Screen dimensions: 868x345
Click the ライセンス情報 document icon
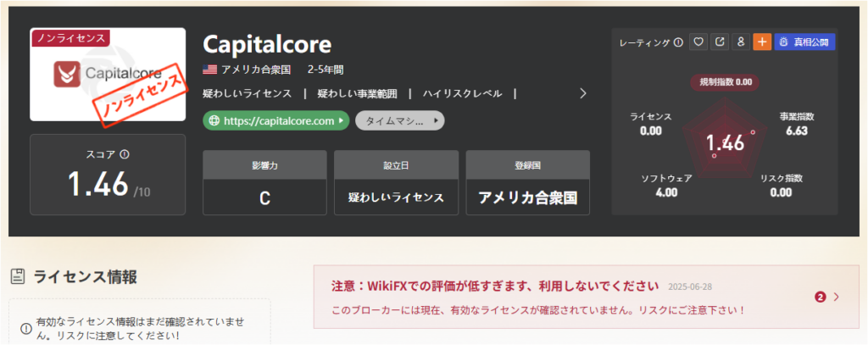[x=19, y=277]
